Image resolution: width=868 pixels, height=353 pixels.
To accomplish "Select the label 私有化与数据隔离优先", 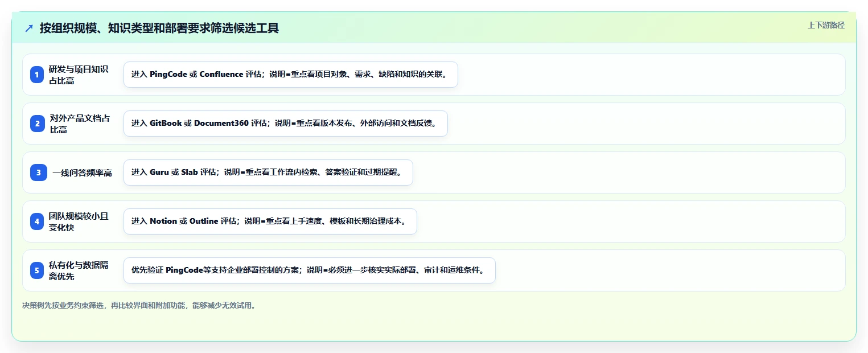I will point(79,270).
